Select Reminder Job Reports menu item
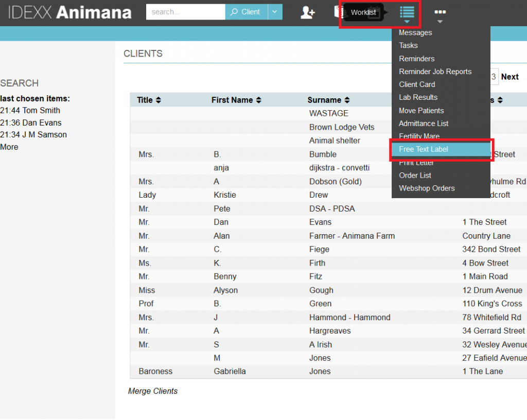The image size is (527, 420). point(435,72)
